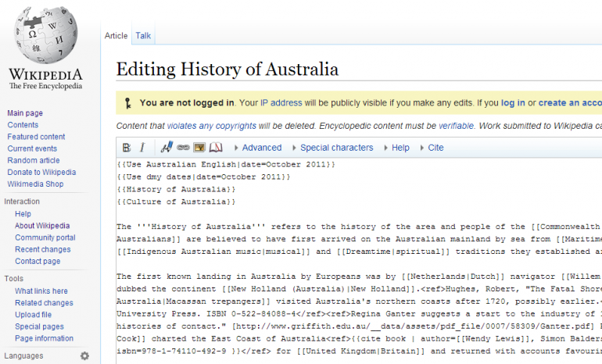The height and width of the screenshot is (364, 602).
Task: Go to Main page link
Action: click(x=25, y=113)
